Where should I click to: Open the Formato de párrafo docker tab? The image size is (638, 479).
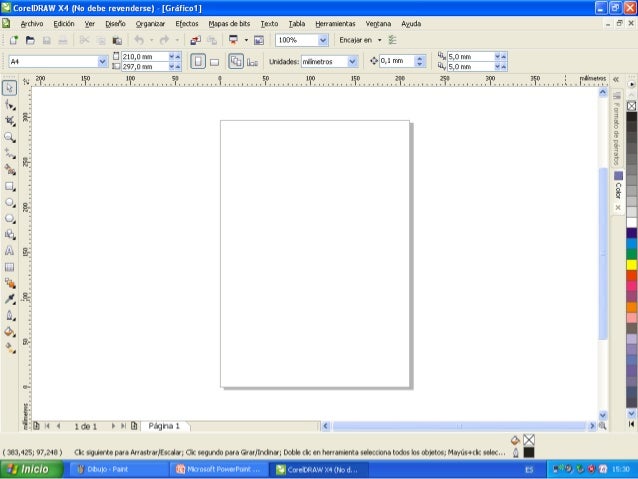(617, 128)
